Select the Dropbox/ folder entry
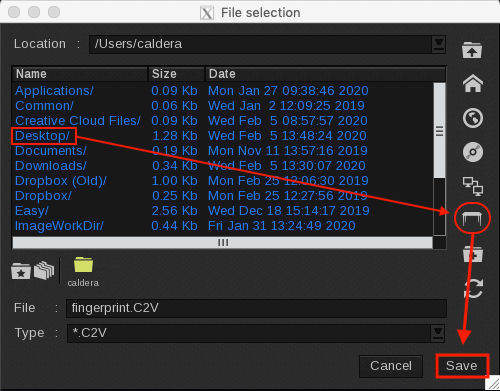This screenshot has height=391, width=500. coord(43,196)
